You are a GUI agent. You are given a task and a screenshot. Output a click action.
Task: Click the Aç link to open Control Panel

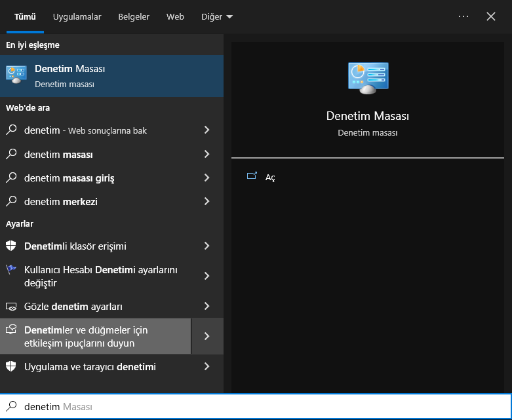[x=270, y=177]
